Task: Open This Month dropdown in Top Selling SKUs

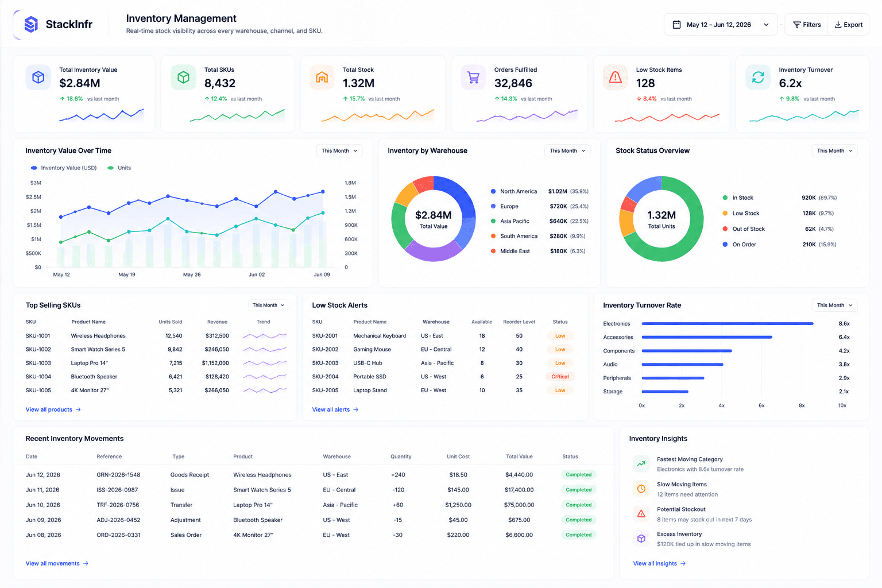Action: 268,305
